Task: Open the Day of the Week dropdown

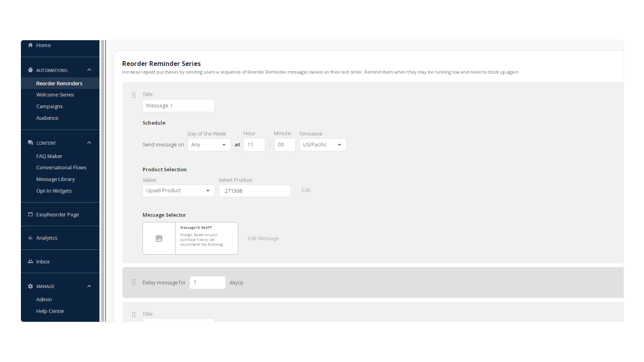Action: click(209, 145)
